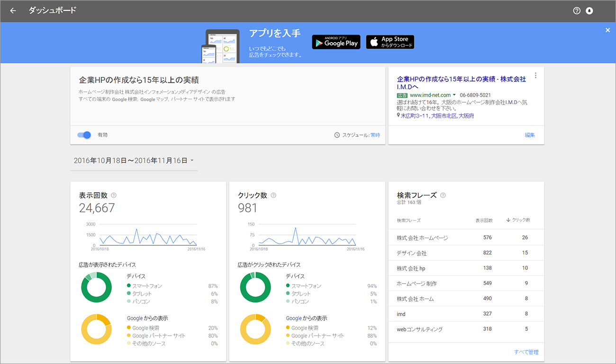Click the clicks total 981
Viewport: 616px width, 364px height.
point(248,208)
